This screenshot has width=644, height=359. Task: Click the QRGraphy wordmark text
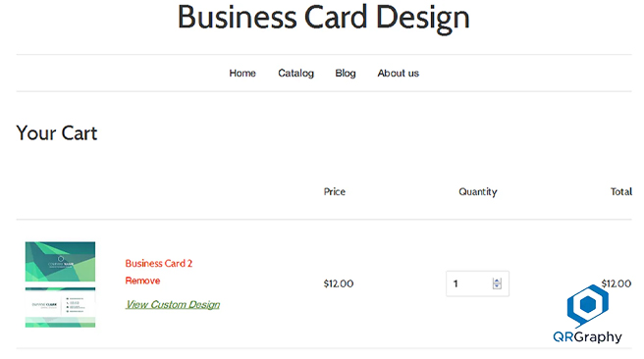pyautogui.click(x=587, y=336)
